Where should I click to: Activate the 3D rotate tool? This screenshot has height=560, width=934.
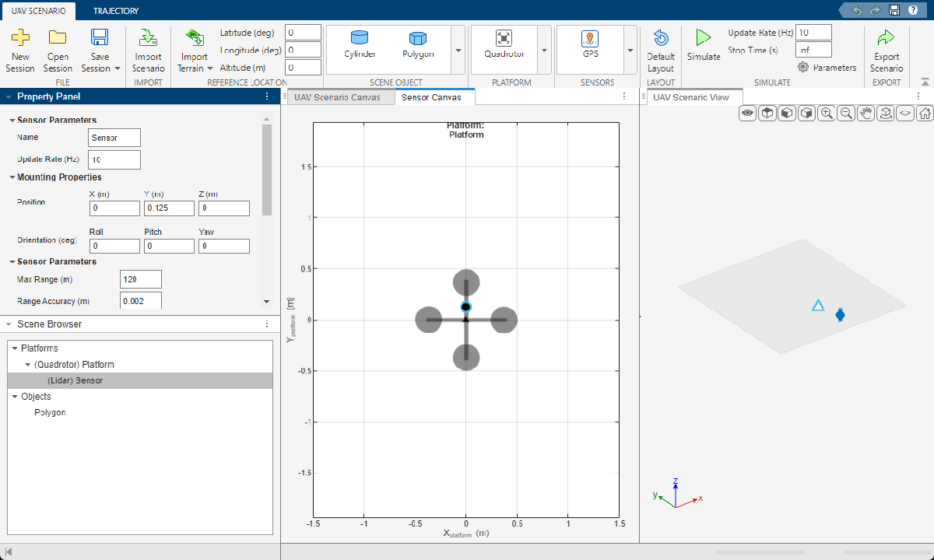coord(885,113)
